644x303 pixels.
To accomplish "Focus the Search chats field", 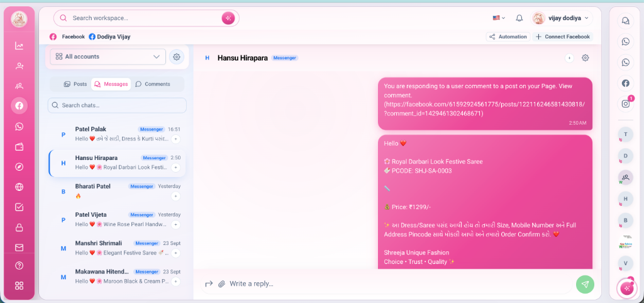I will tap(117, 105).
